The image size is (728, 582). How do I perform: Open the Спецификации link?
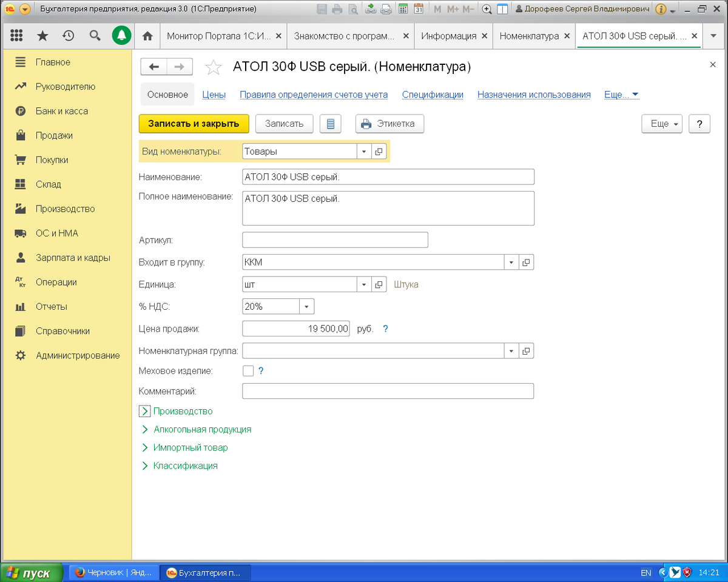tap(433, 95)
